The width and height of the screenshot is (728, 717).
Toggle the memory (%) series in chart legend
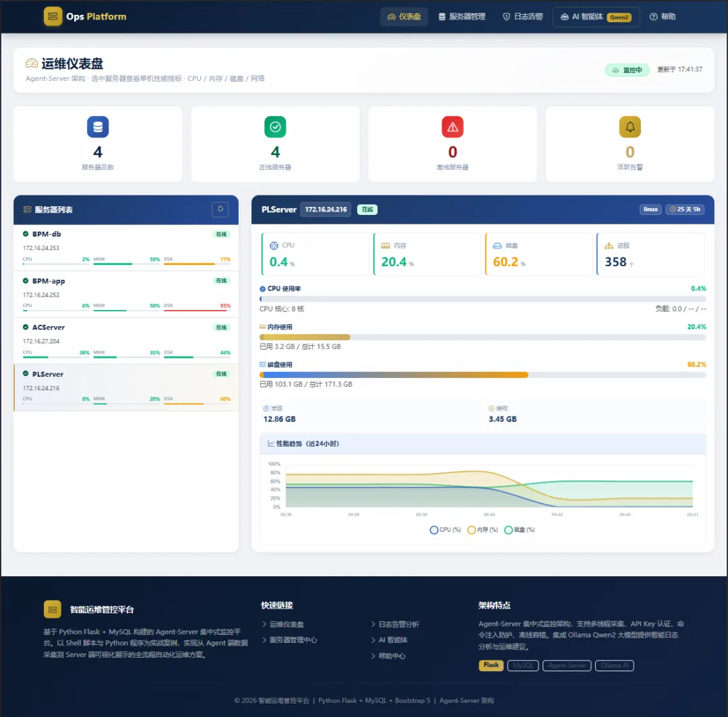coord(483,530)
